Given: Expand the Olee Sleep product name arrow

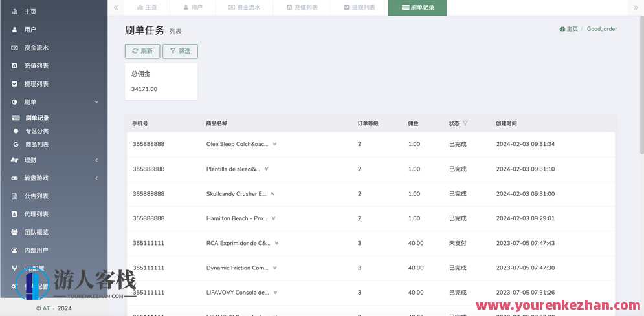Looking at the screenshot, I should click(x=275, y=144).
